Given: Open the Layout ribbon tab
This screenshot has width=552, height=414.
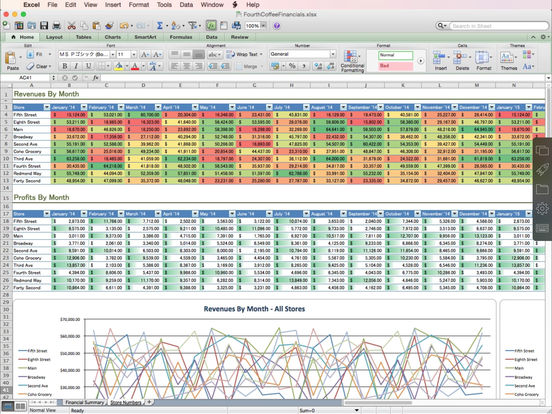Looking at the screenshot, I should coord(54,37).
